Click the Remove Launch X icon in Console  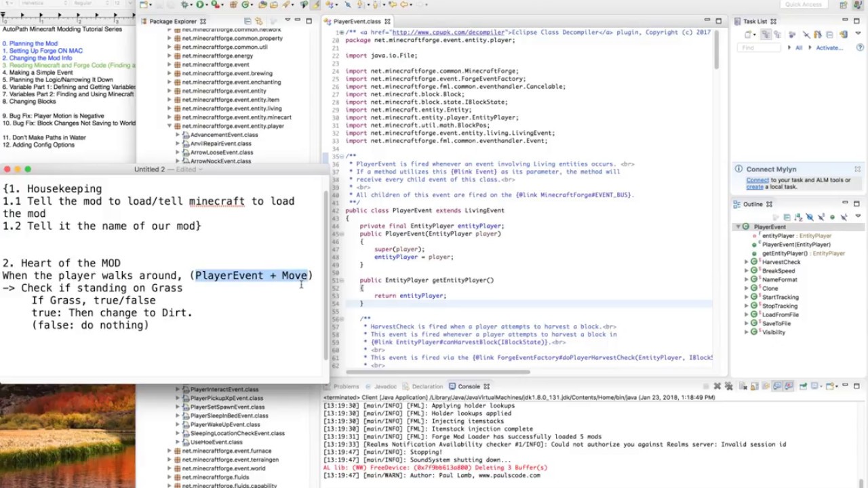click(717, 386)
